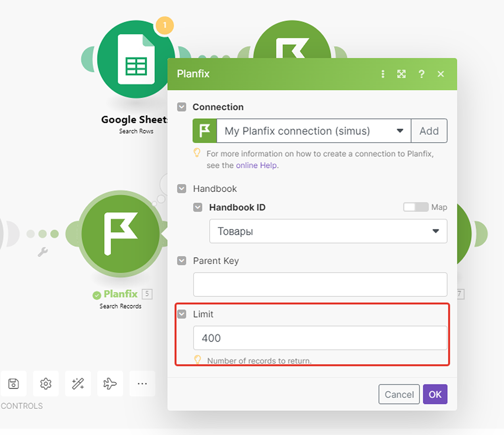This screenshot has height=435, width=504.
Task: Collapse the Handbook section chevron
Action: (x=182, y=188)
